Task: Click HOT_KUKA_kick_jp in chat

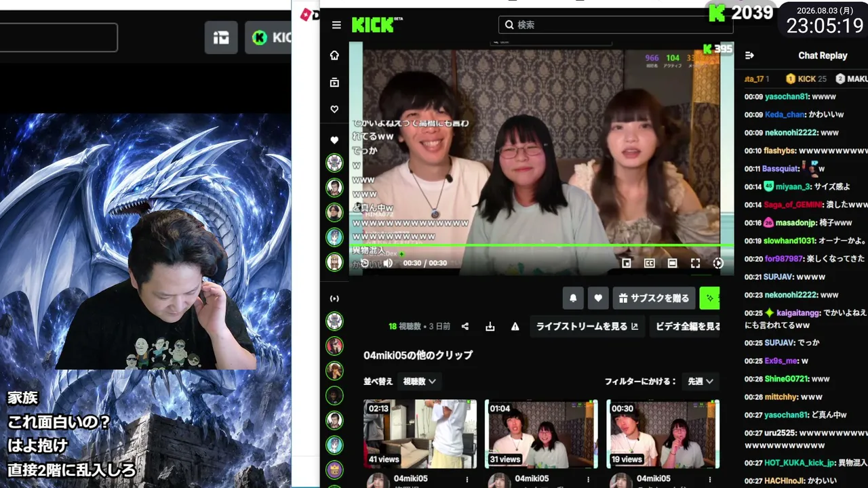Action: tap(800, 463)
